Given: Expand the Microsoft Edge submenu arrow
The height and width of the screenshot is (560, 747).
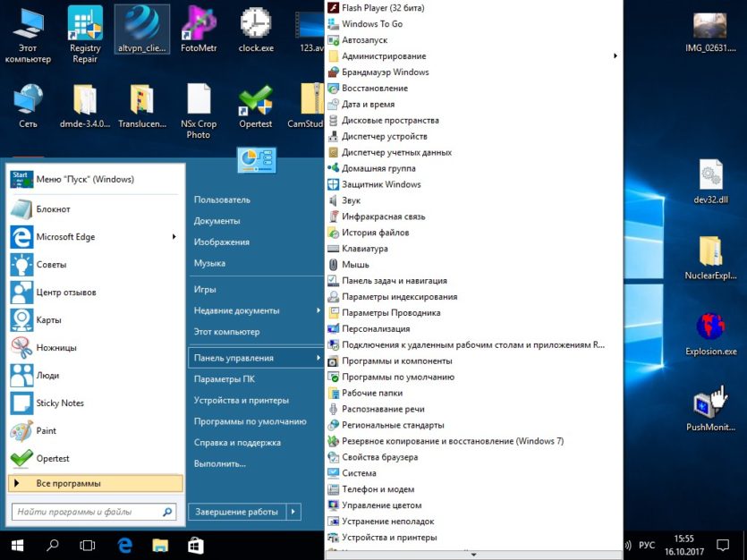Looking at the screenshot, I should tap(174, 237).
